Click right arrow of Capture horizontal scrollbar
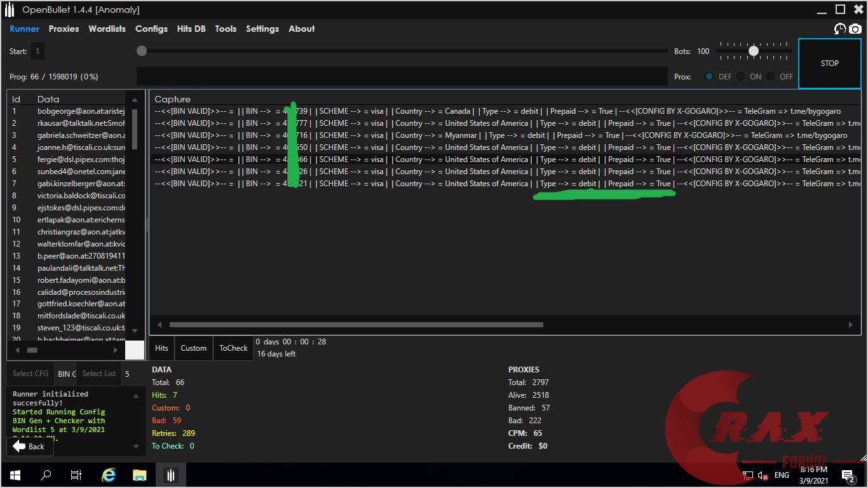The image size is (868, 488). (850, 325)
